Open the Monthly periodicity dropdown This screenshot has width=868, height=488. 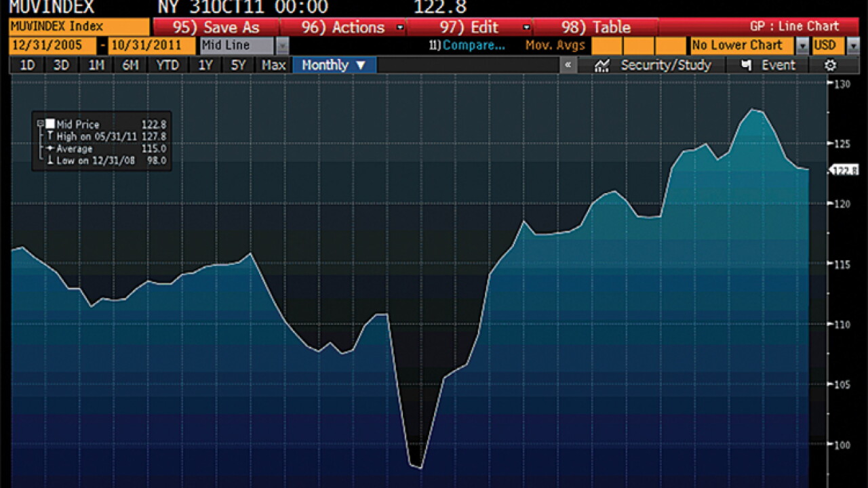point(334,65)
